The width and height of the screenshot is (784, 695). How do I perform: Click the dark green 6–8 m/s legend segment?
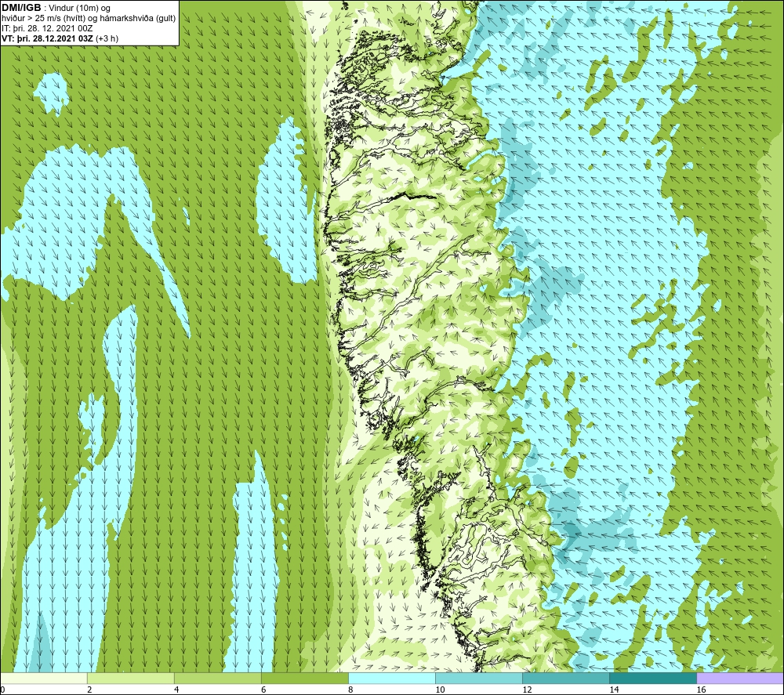305,678
